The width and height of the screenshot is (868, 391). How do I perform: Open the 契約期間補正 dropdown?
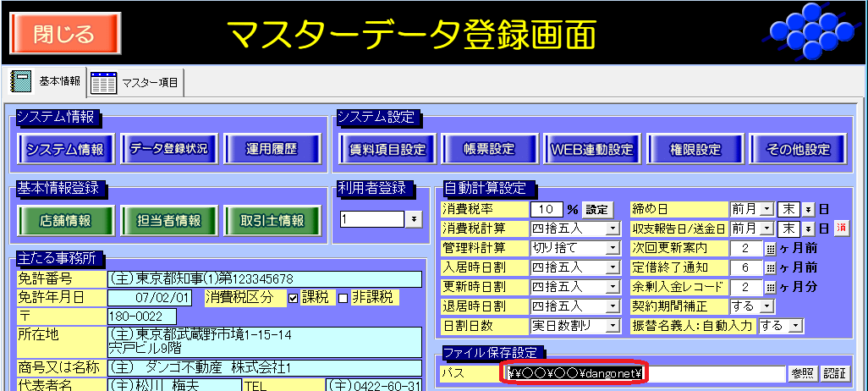(766, 306)
